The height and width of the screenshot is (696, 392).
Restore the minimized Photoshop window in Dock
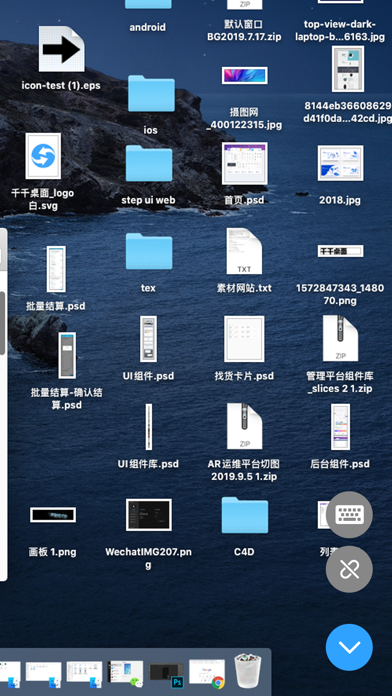[166, 675]
